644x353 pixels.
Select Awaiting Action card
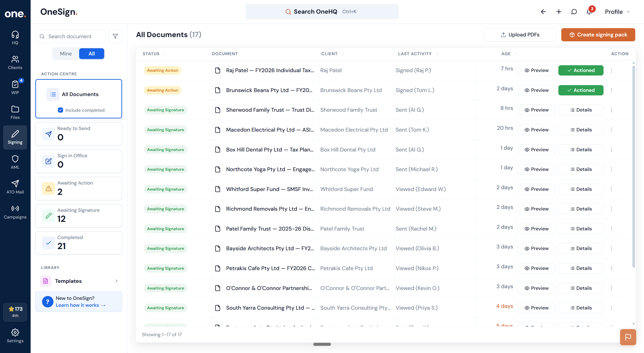(x=78, y=189)
